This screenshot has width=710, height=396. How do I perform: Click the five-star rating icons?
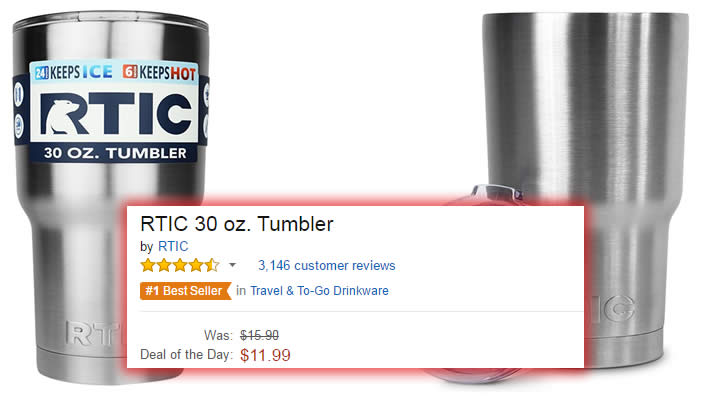(180, 265)
